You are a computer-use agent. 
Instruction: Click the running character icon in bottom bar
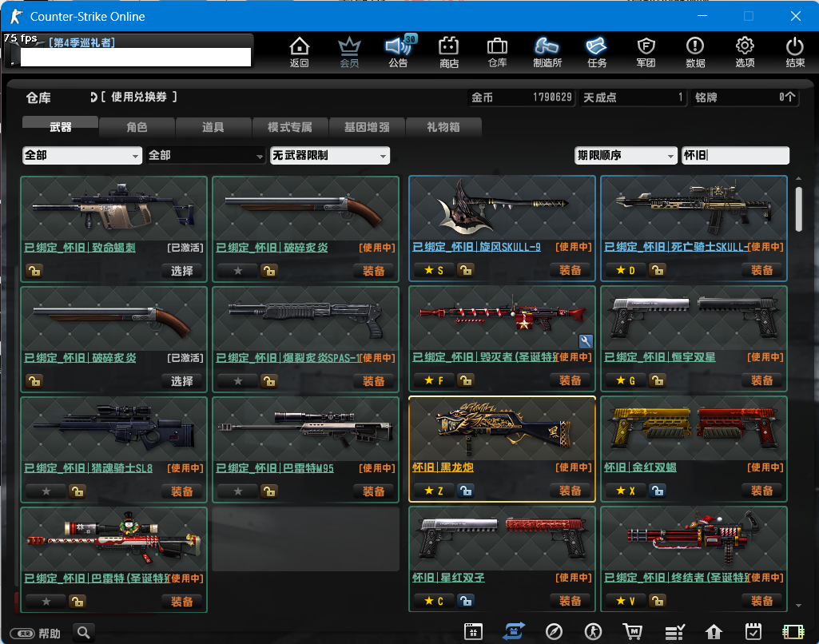[593, 631]
